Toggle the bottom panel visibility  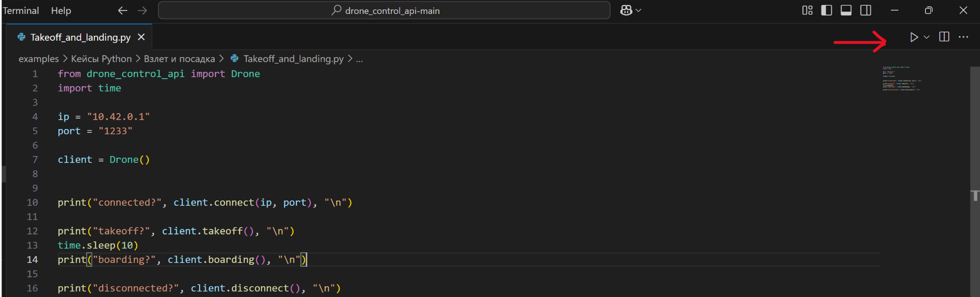pyautogui.click(x=846, y=11)
